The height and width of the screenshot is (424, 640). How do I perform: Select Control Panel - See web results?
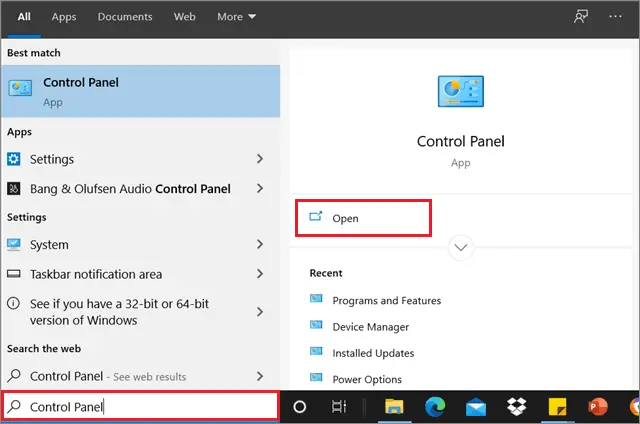pyautogui.click(x=140, y=376)
